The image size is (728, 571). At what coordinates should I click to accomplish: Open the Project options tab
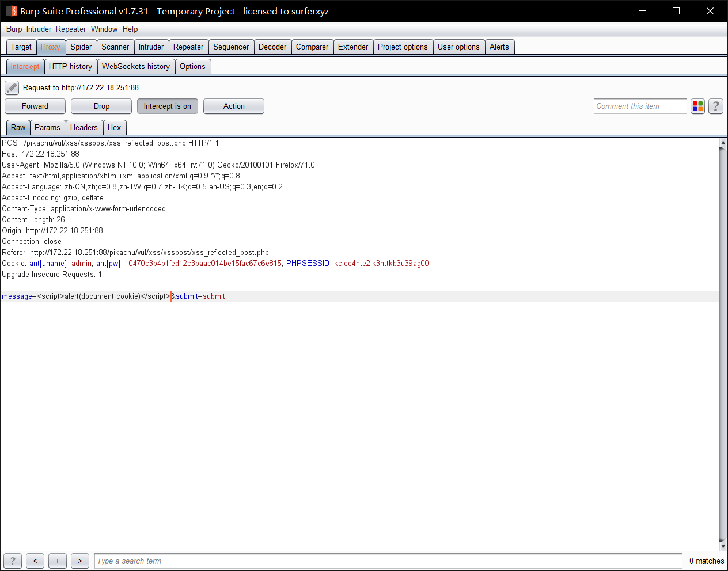pos(403,47)
